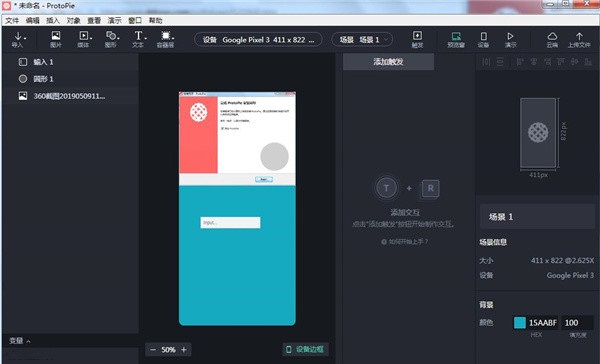
Task: Click the Google Pixel 3 device info value
Action: (570, 275)
